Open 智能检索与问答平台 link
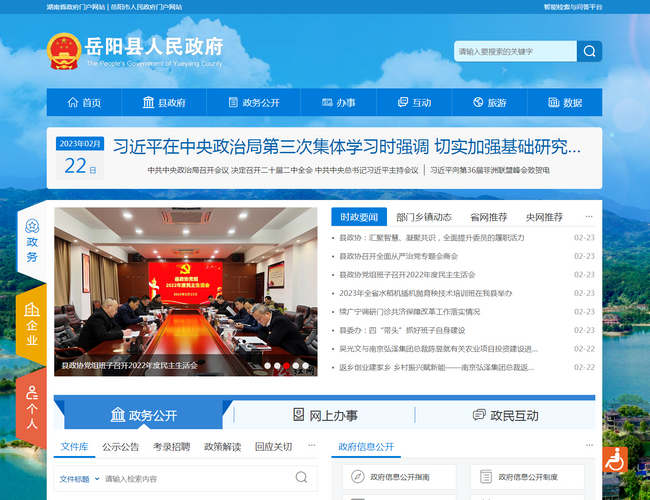 (x=573, y=7)
